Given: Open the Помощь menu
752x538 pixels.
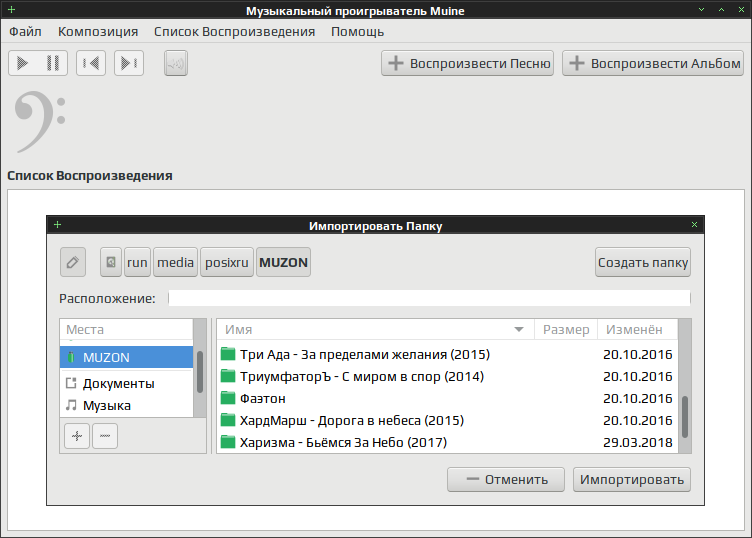Looking at the screenshot, I should click(x=357, y=32).
